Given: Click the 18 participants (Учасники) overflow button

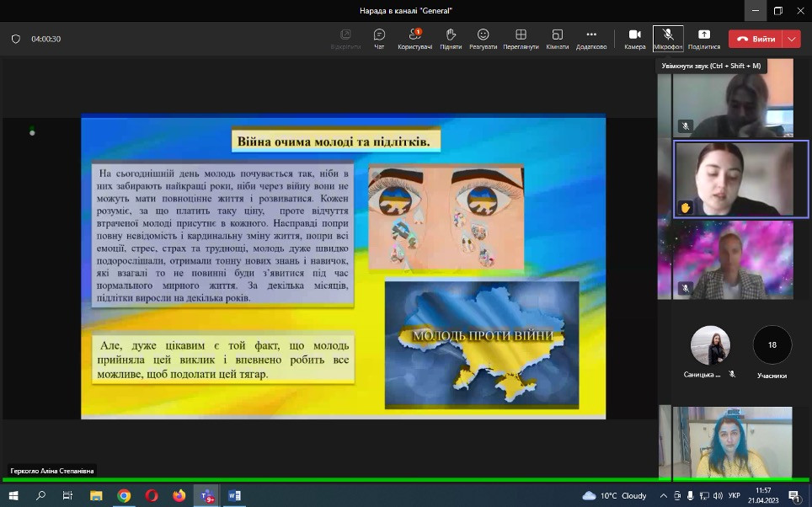Looking at the screenshot, I should [x=772, y=345].
